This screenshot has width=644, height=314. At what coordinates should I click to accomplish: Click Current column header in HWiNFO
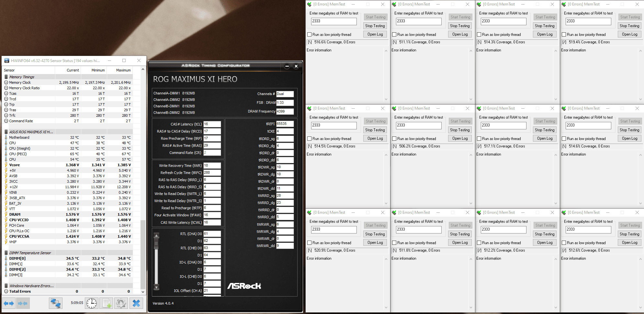(x=68, y=70)
